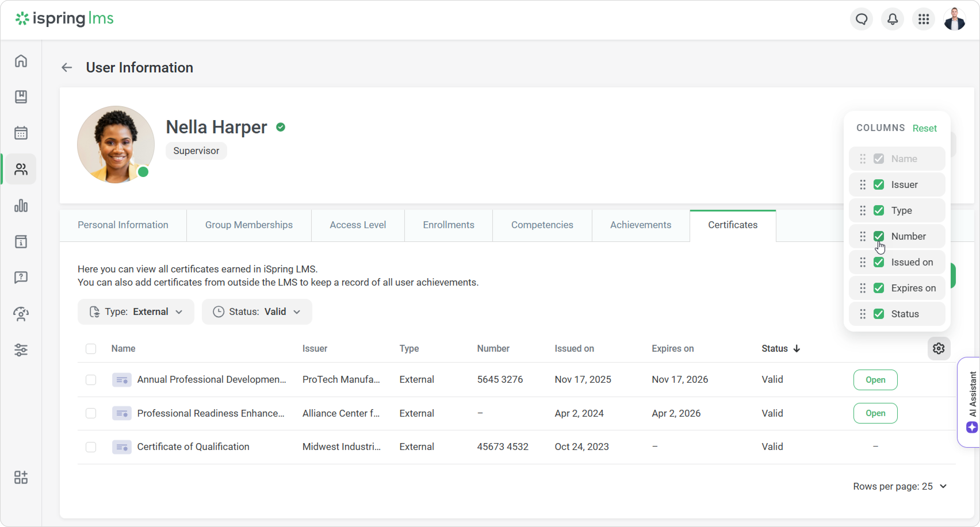Open the calendar icon in sidebar
The height and width of the screenshot is (527, 980).
pos(21,133)
